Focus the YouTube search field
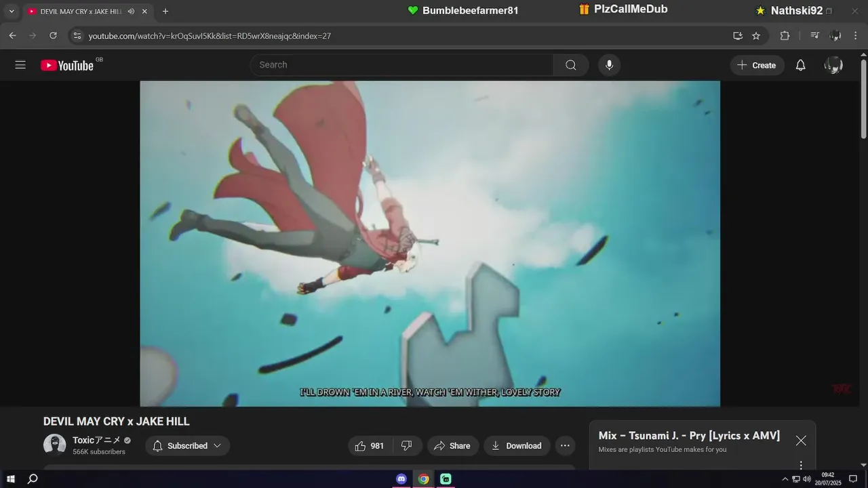868x488 pixels. click(401, 65)
